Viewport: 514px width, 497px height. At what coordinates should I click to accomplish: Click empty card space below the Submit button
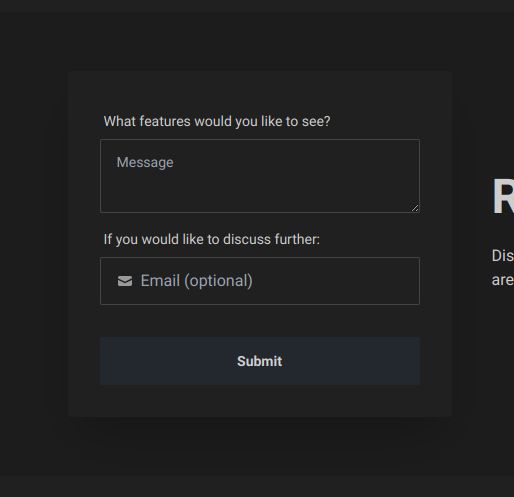pyautogui.click(x=260, y=401)
